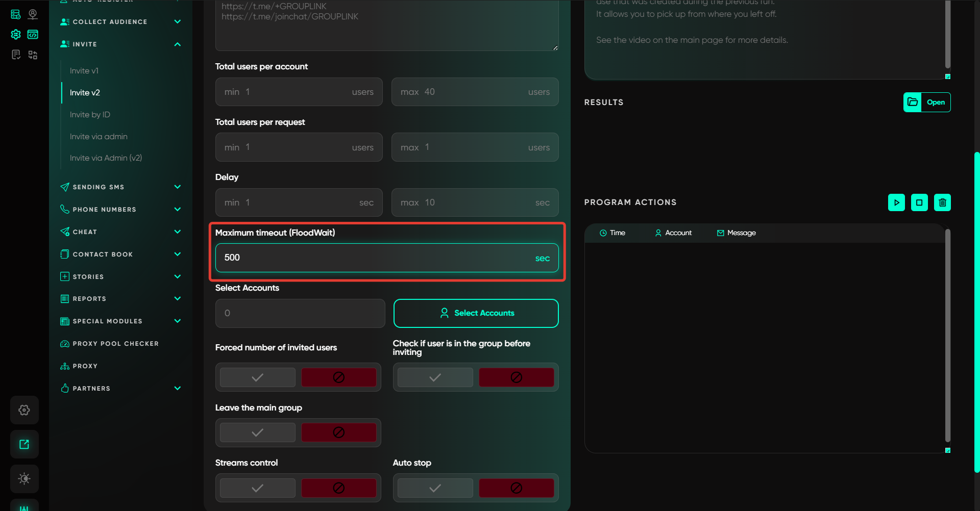The image size is (980, 511).
Task: Click the Maximum timeout FloodWait field
Action: coord(378,258)
